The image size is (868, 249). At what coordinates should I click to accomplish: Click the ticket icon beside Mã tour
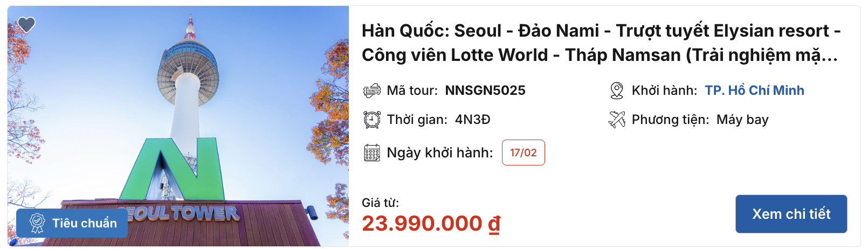tap(372, 91)
